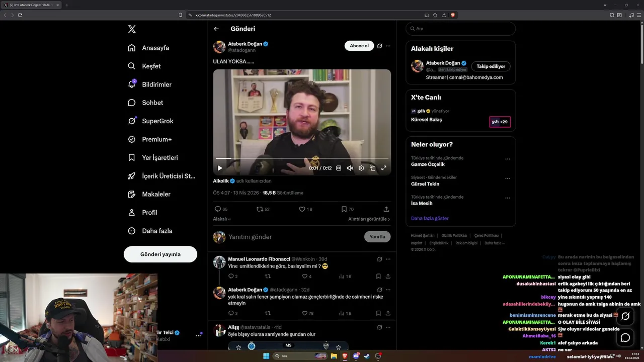644x362 pixels.
Task: Like Ataberk's reply with 78 likes
Action: (307, 313)
